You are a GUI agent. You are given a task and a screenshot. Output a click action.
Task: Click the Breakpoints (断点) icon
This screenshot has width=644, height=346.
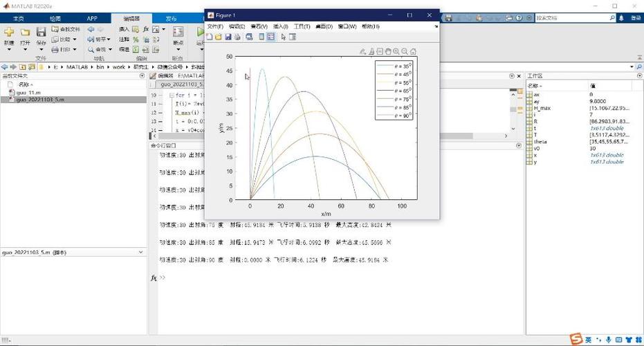point(178,32)
